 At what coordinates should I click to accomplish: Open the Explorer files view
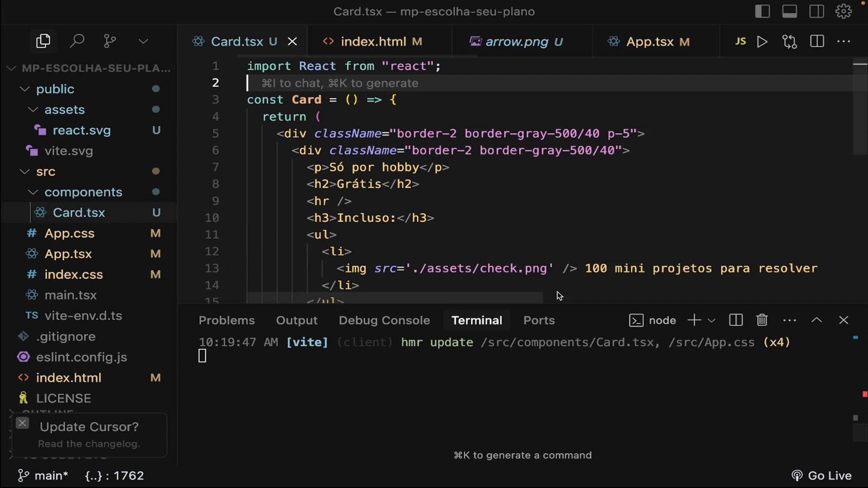click(x=43, y=41)
